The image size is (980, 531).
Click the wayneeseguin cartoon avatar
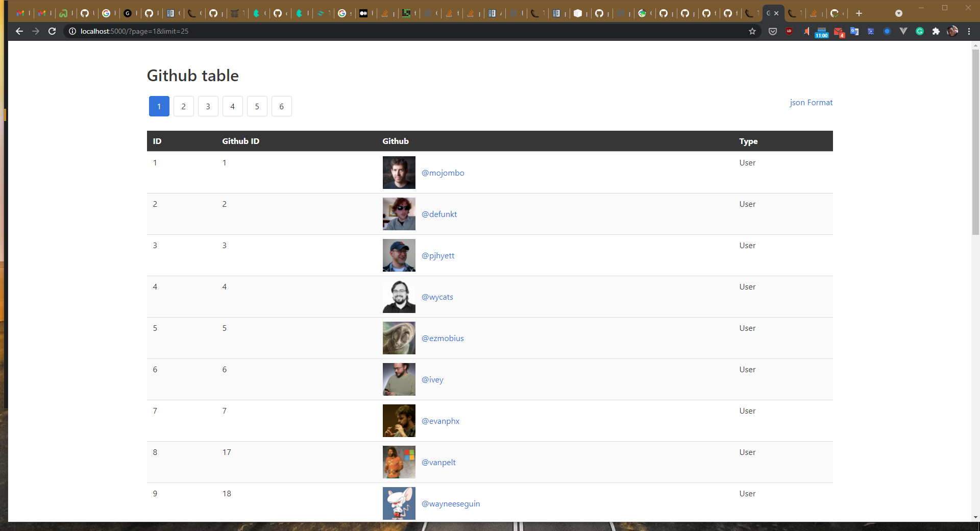(399, 503)
